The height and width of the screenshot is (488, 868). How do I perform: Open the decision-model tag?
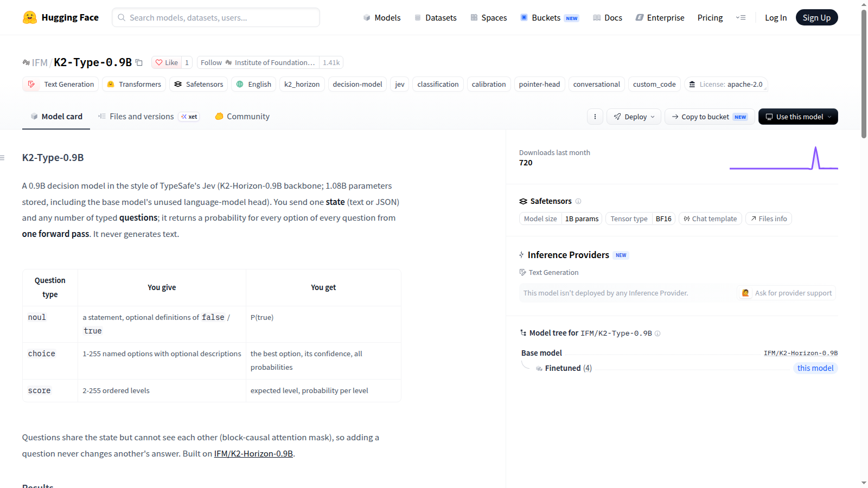(x=358, y=84)
